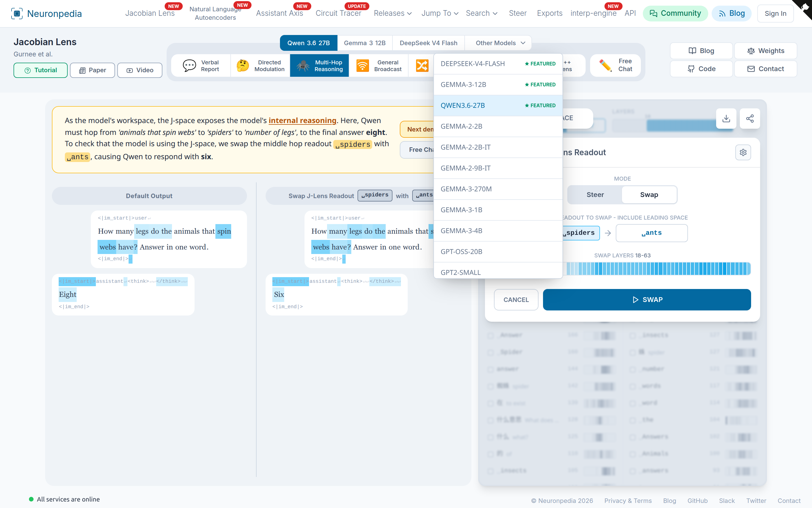Click the share icon button
Image resolution: width=812 pixels, height=508 pixels.
coord(750,119)
